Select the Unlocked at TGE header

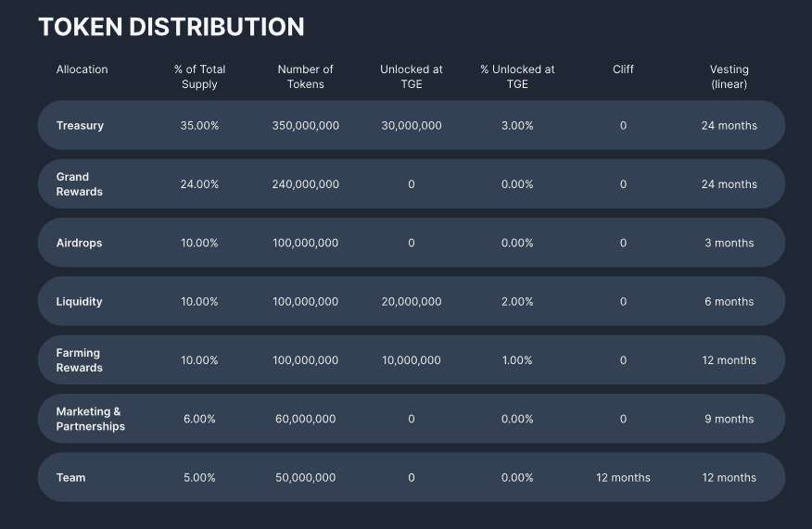pyautogui.click(x=412, y=77)
